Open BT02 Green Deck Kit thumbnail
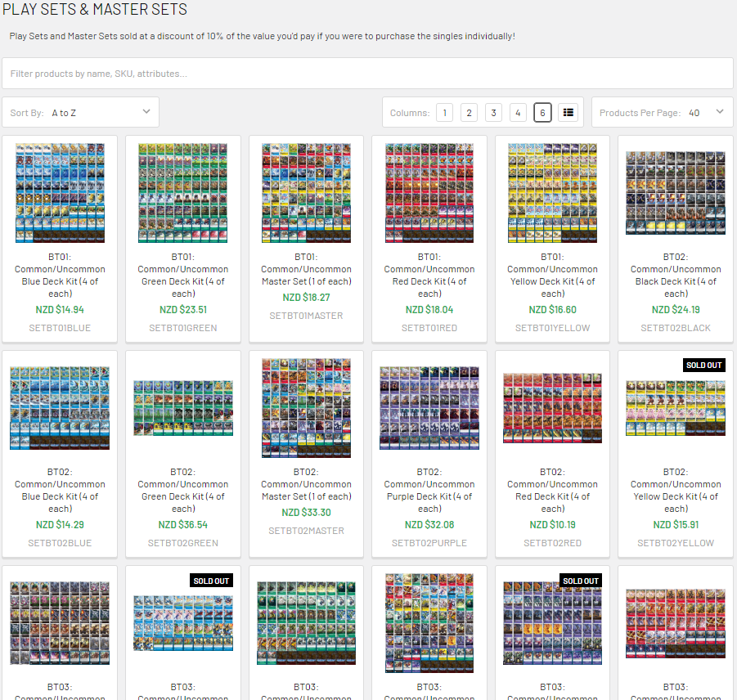The width and height of the screenshot is (737, 700). [183, 408]
